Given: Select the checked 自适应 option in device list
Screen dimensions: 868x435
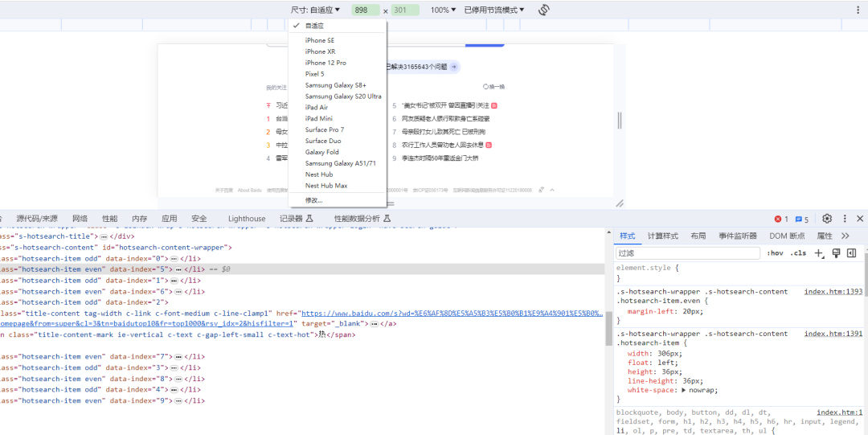Looking at the screenshot, I should (314, 26).
